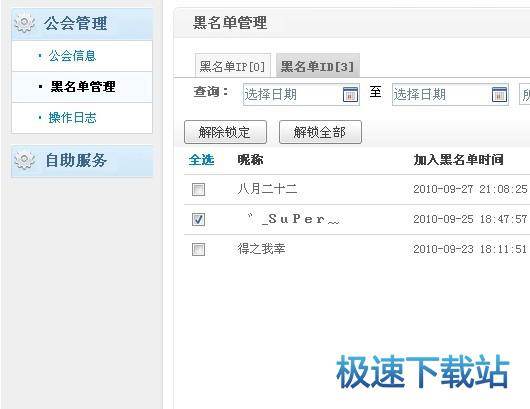Open the calendar picker for the end date
This screenshot has width=530, height=409.
(x=499, y=94)
